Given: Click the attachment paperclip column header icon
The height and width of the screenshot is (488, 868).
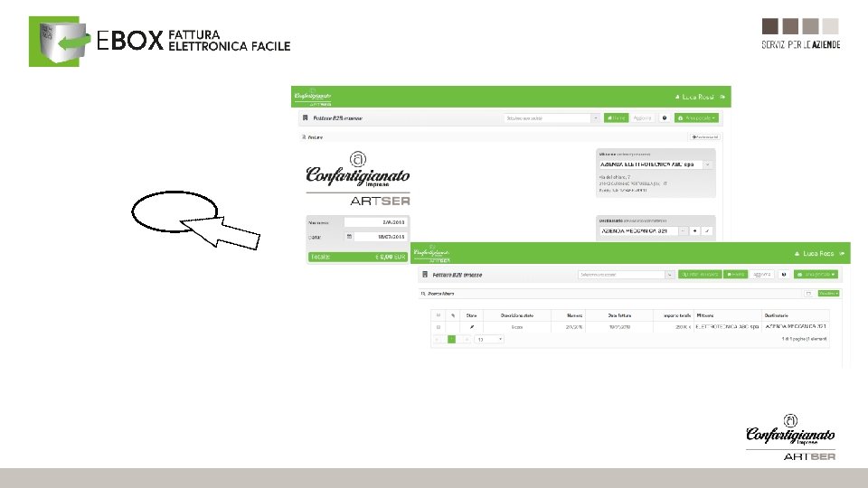Looking at the screenshot, I should pos(453,315).
